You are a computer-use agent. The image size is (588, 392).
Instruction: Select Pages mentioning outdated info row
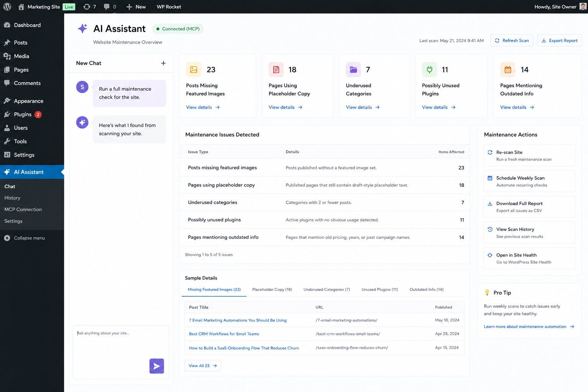324,237
